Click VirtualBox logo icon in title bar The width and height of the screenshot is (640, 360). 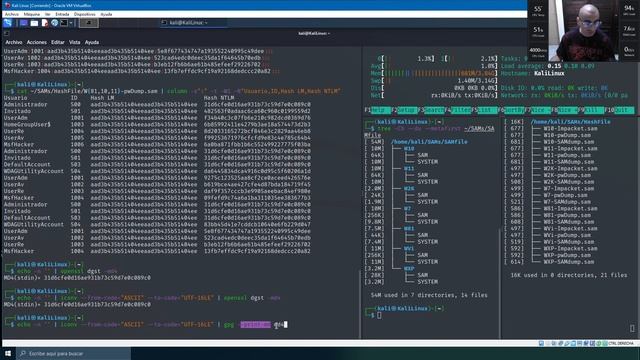7,5
